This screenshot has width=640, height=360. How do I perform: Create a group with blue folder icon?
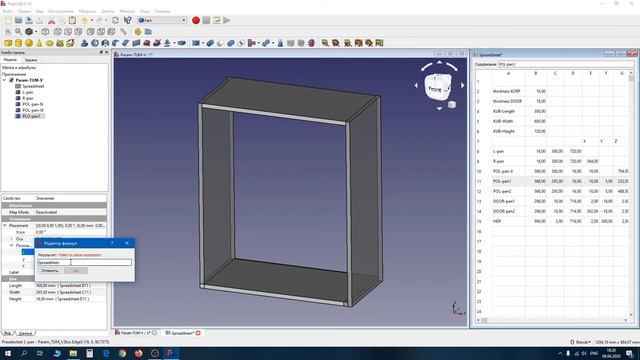coord(148,31)
